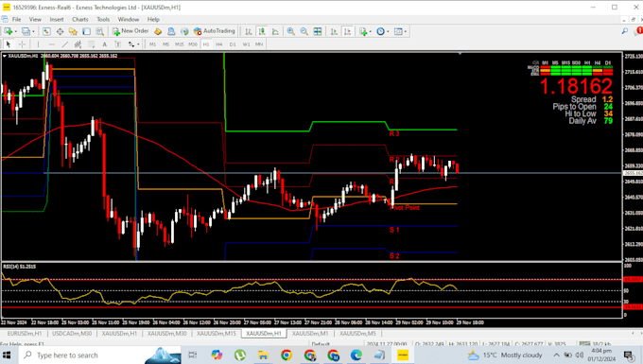The height and width of the screenshot is (364, 643).
Task: Open the MetaEditor gold book icon
Action: [x=158, y=31]
